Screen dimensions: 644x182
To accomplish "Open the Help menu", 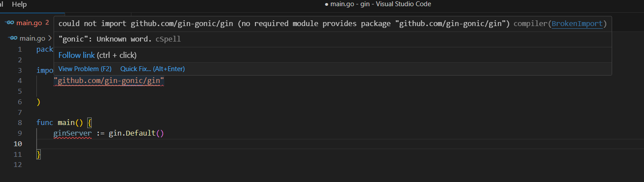I will pos(19,4).
